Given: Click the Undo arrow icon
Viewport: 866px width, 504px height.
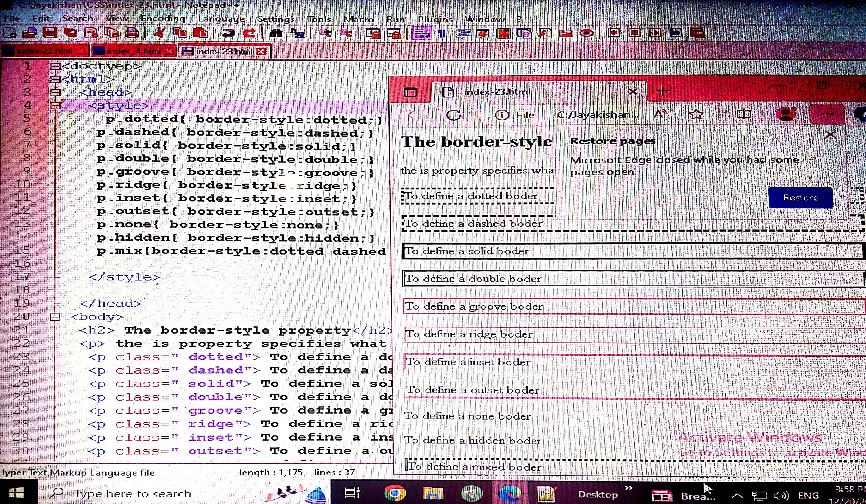Looking at the screenshot, I should pos(228,33).
